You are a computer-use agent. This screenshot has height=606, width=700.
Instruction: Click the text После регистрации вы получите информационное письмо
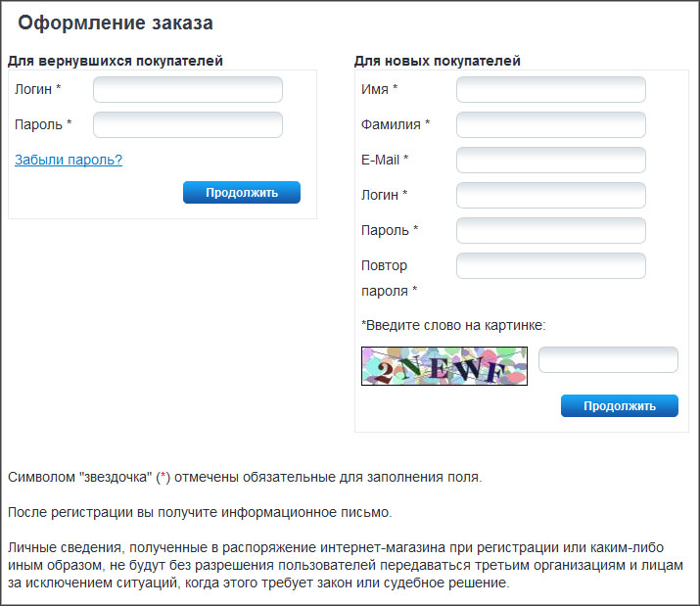tap(200, 512)
